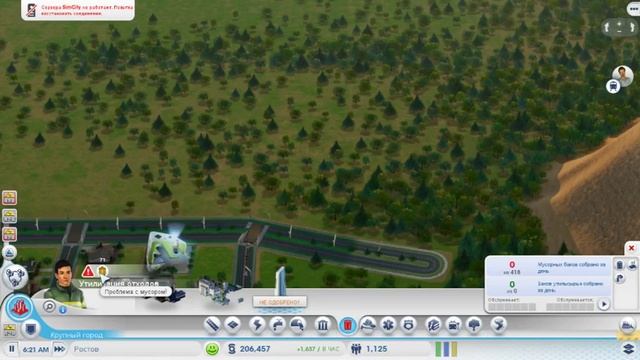Screen dimensions: 640x360
Task: Click the top yellow side-panel icon
Action: pyautogui.click(x=9, y=198)
